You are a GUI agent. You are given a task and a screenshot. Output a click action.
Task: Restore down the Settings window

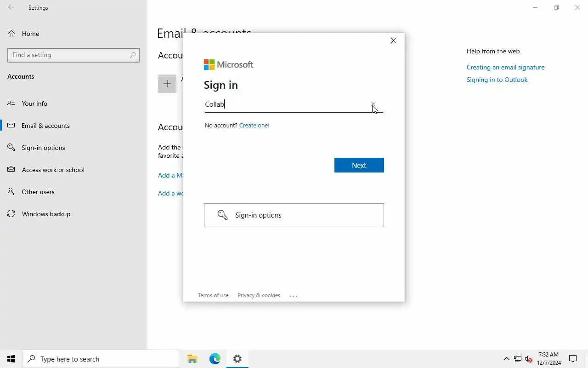tap(556, 7)
